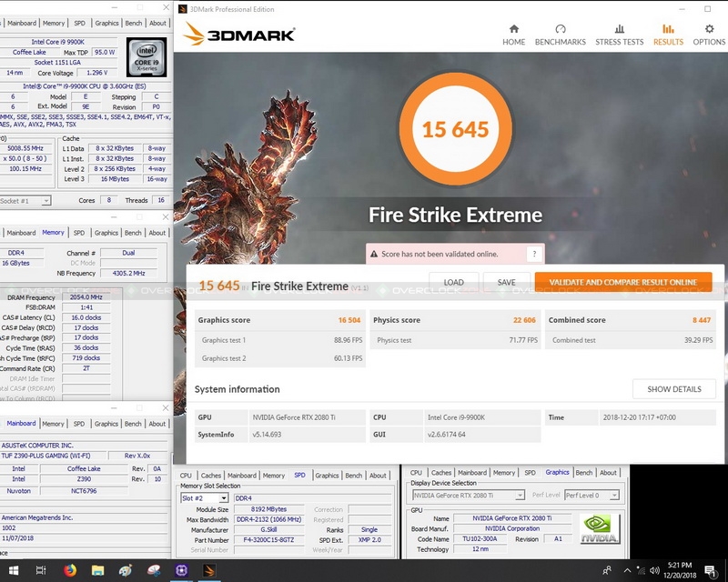The width and height of the screenshot is (728, 582).
Task: Go to the HOME section in 3DMark
Action: click(513, 35)
